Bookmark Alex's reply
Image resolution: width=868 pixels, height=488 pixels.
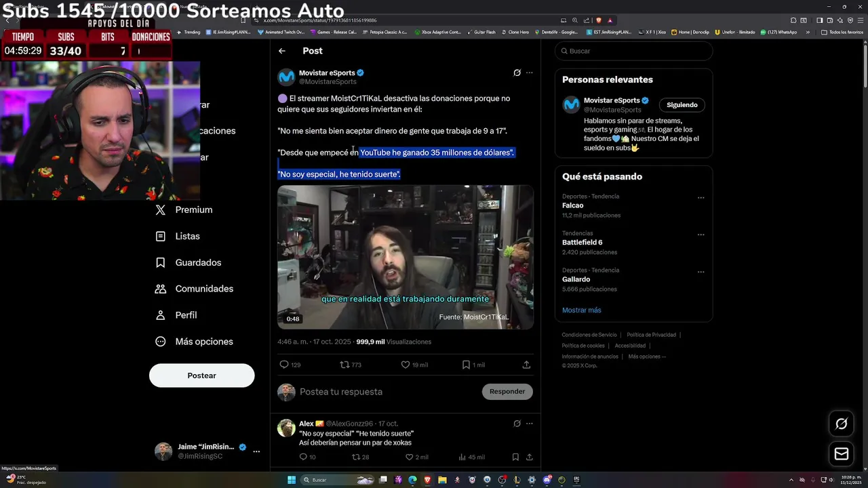[515, 457]
